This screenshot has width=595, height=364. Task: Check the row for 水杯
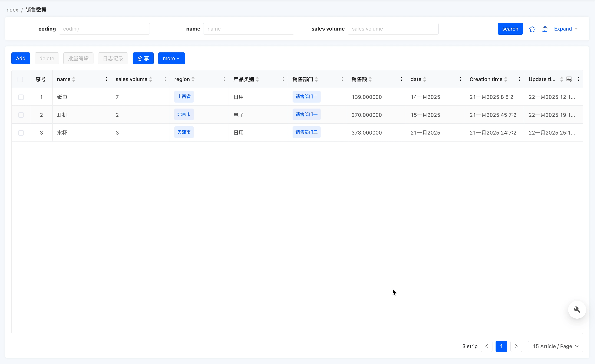[21, 133]
